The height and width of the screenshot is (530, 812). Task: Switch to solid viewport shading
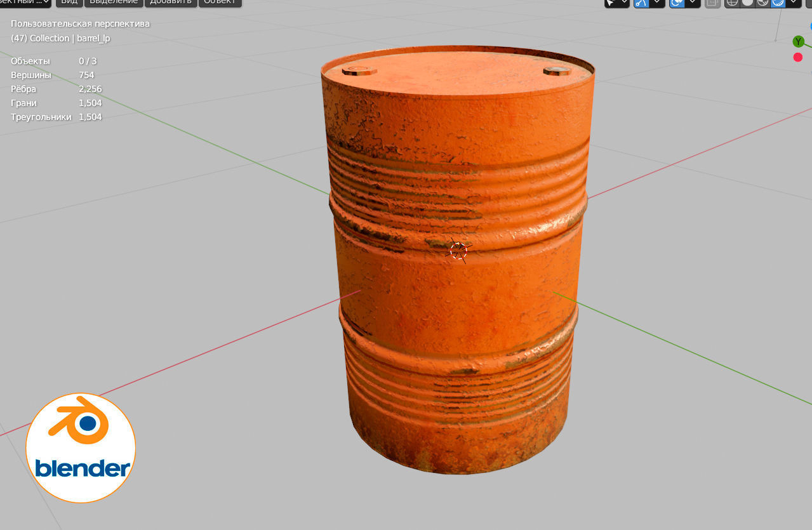coord(747,3)
